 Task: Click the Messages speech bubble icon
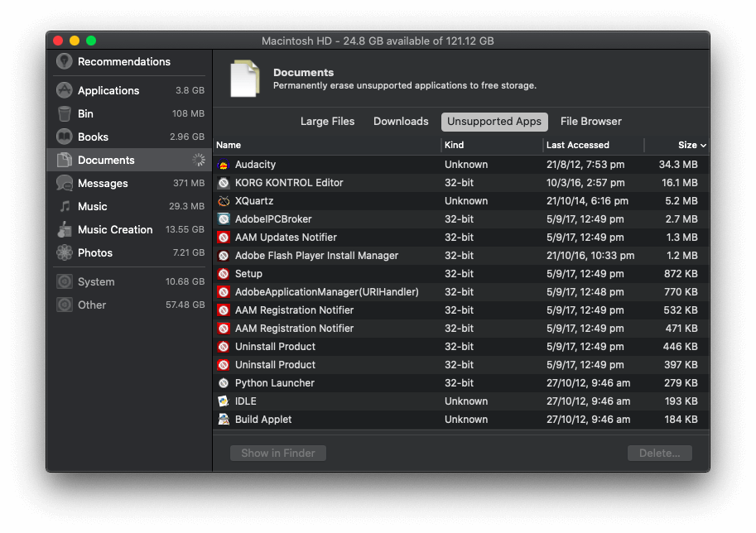(64, 183)
